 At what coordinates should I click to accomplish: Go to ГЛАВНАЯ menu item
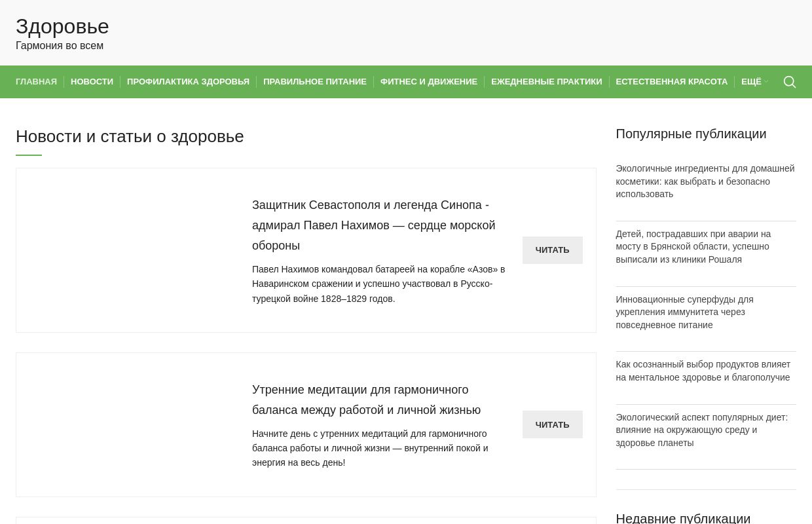(36, 82)
